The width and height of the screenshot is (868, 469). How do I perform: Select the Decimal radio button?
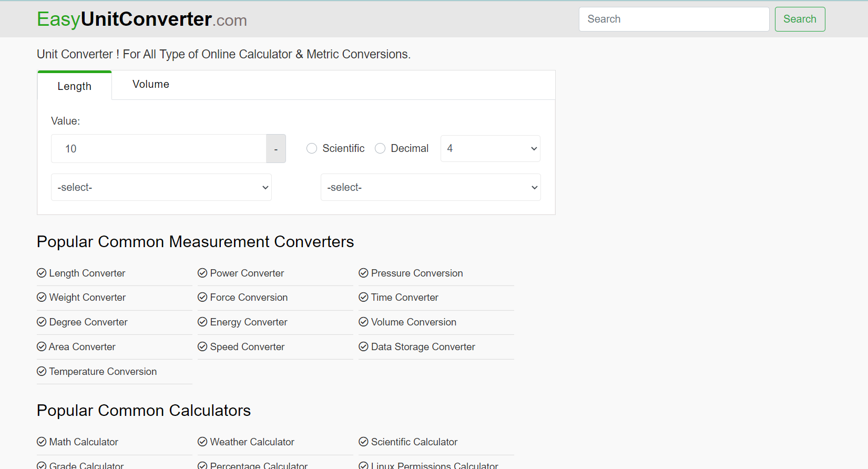coord(380,148)
